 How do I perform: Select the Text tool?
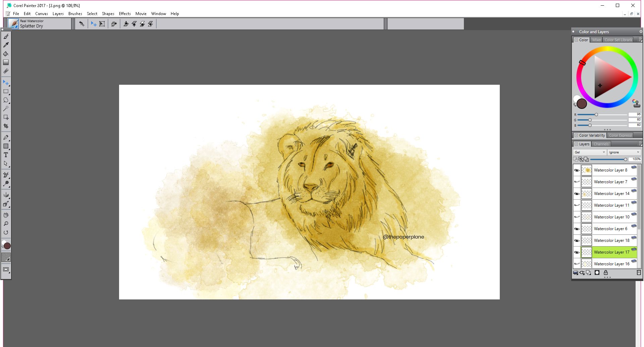pyautogui.click(x=6, y=155)
